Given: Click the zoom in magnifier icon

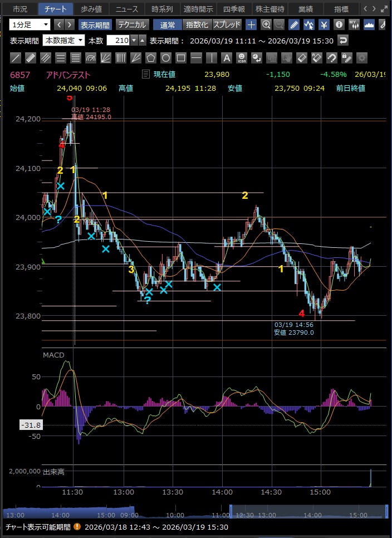Looking at the screenshot, I should tap(266, 25).
